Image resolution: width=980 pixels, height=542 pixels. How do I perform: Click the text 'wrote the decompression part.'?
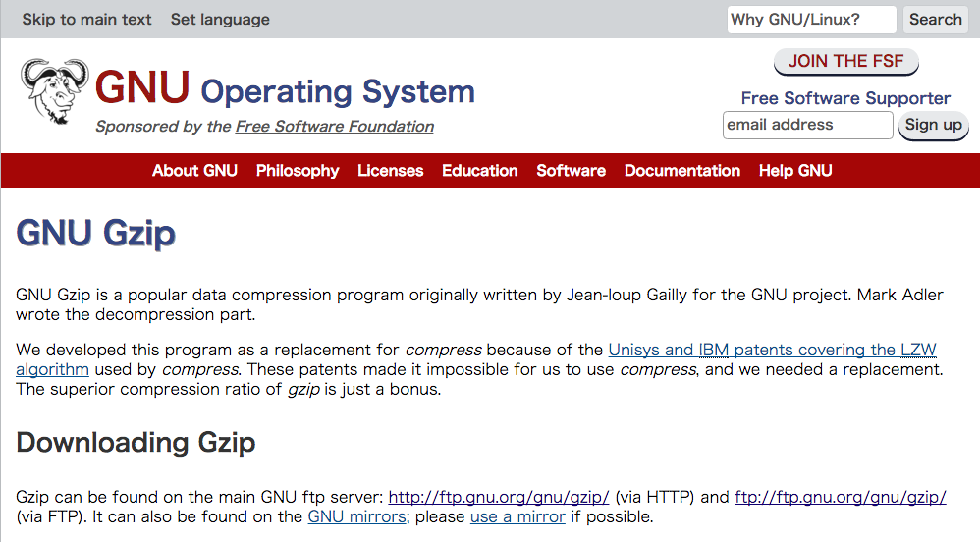pyautogui.click(x=136, y=314)
